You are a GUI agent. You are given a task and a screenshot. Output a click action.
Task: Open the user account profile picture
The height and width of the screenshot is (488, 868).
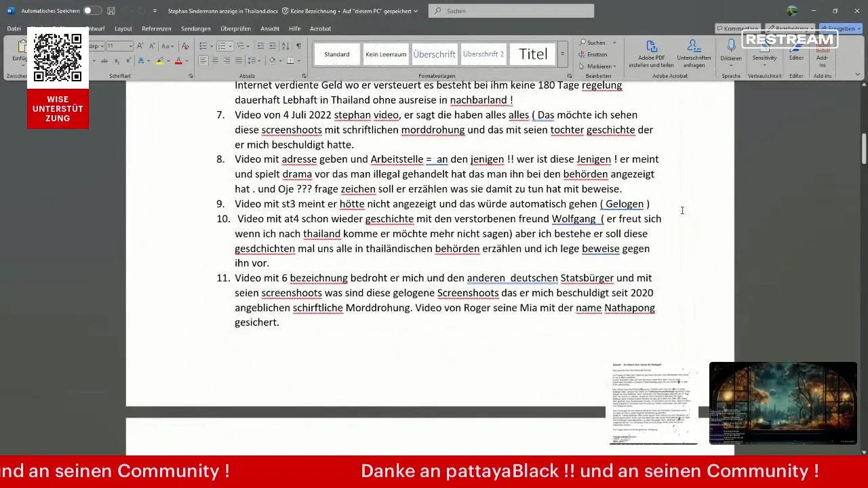pyautogui.click(x=792, y=11)
